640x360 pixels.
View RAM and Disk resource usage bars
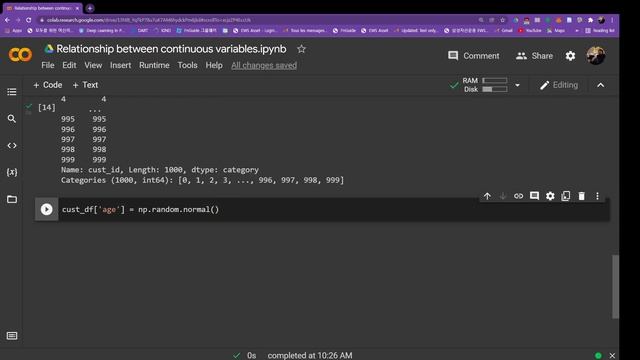(x=485, y=85)
